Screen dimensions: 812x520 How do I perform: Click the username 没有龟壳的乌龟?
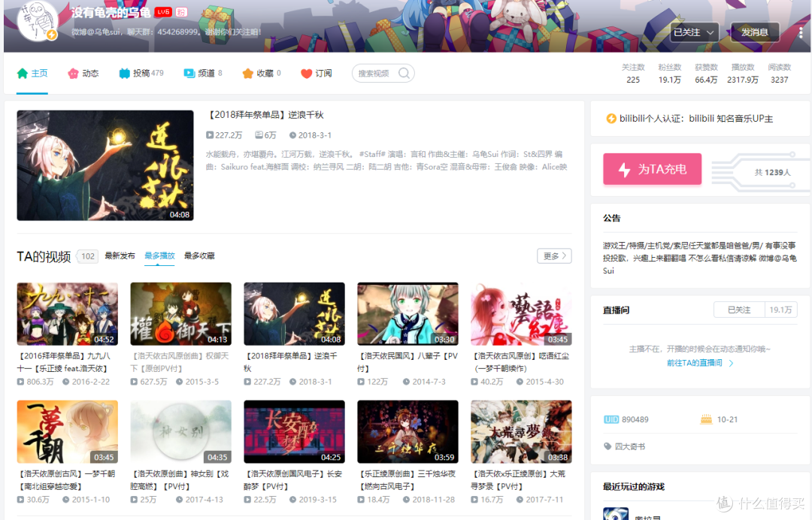111,13
